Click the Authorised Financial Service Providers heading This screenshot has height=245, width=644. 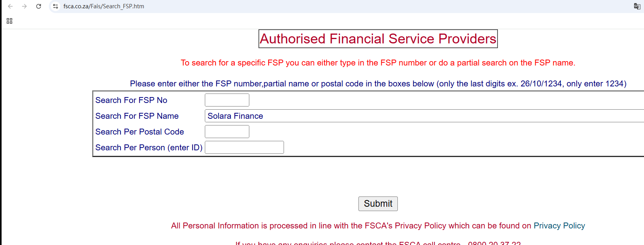pos(378,39)
